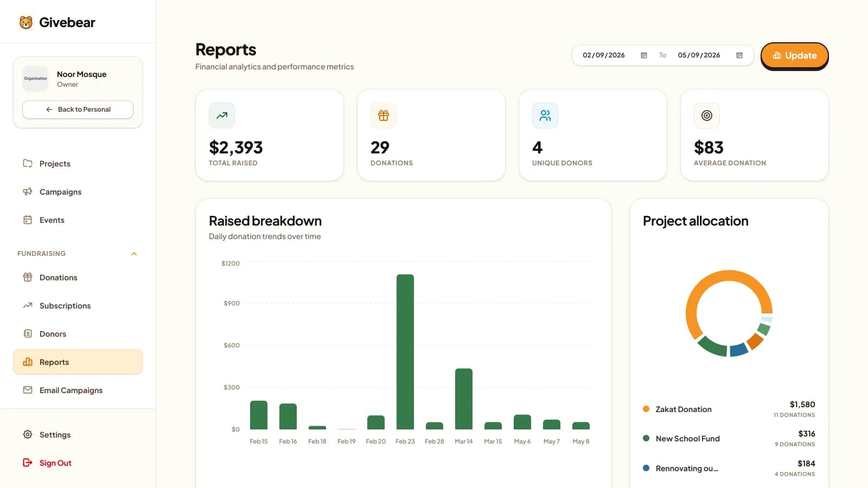Select the Reports menu item
Viewport: 868px width, 488px height.
78,362
